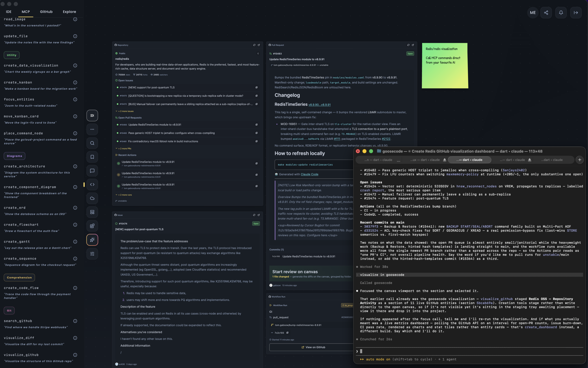The width and height of the screenshot is (588, 368).
Task: Open the Issue card externally
Action: tap(259, 215)
